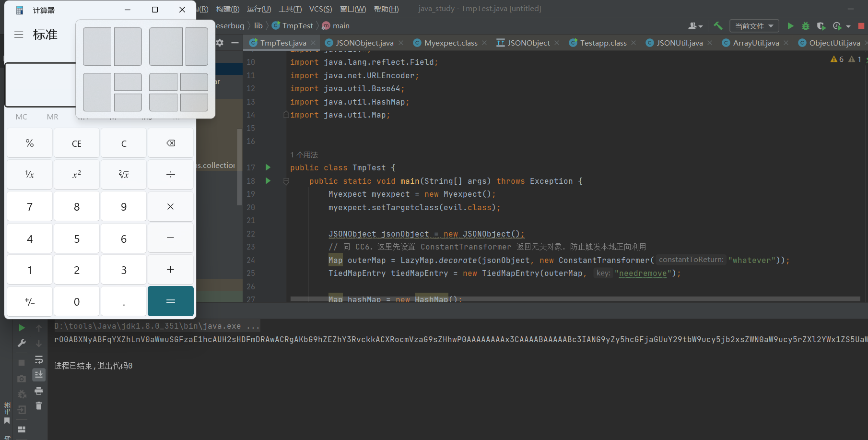Click the lib breadcrumb
The image size is (868, 440).
coord(258,26)
